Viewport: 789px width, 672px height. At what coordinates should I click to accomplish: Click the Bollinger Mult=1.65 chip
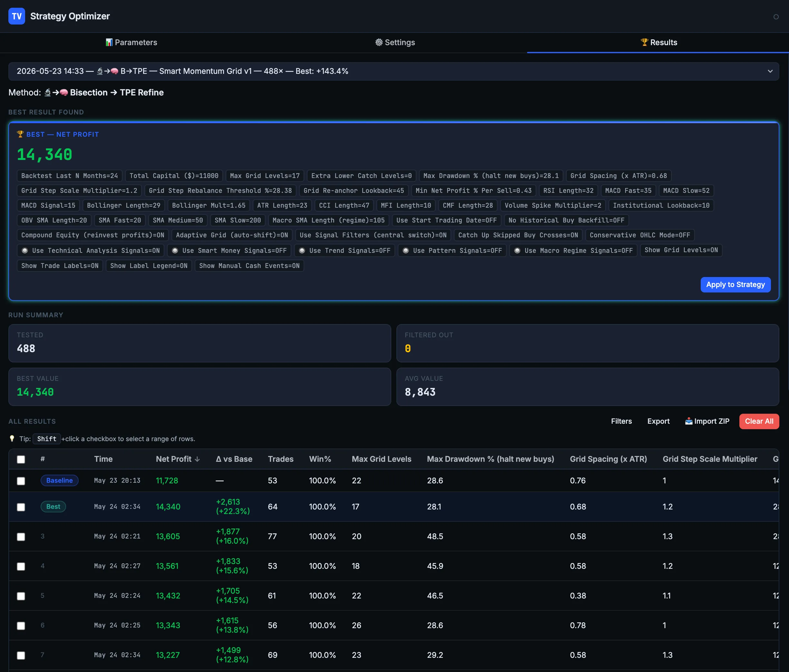pyautogui.click(x=209, y=205)
